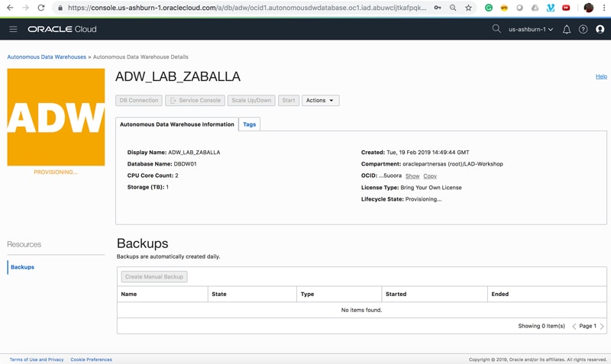The image size is (611, 364).
Task: Click the Lifecycle State Provisioning text
Action: 423,199
